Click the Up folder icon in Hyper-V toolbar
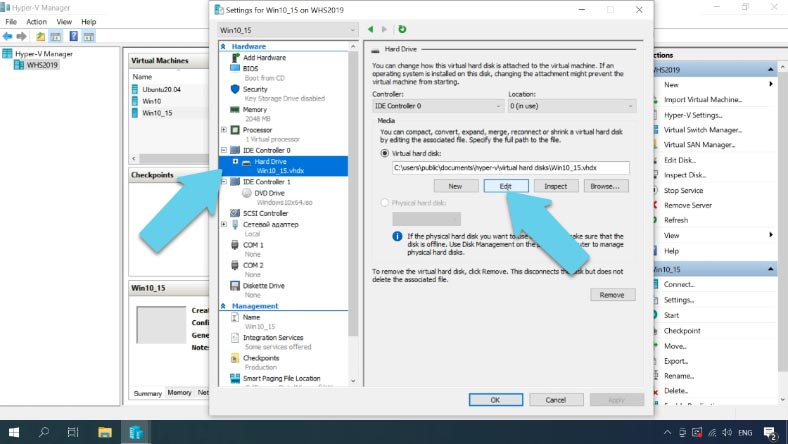788x444 pixels. point(40,36)
